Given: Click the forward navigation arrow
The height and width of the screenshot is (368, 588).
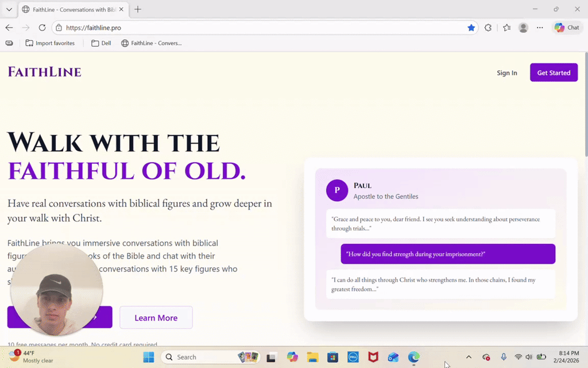Looking at the screenshot, I should (25, 28).
